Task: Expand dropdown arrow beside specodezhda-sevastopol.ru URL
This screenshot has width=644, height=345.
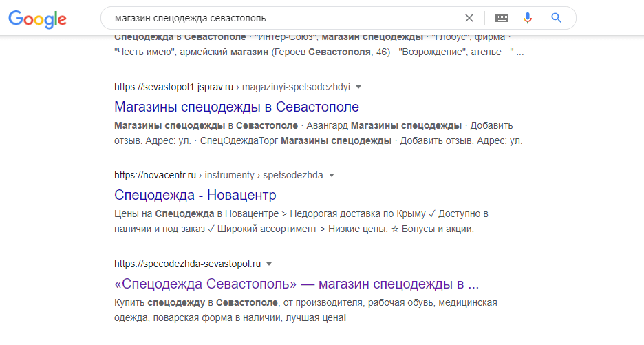Action: click(270, 264)
